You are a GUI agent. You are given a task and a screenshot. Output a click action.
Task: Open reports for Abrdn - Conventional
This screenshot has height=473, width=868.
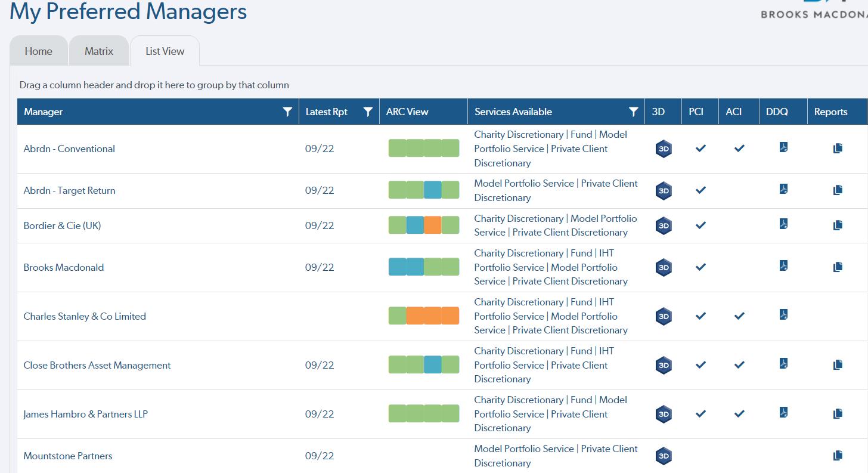tap(838, 148)
